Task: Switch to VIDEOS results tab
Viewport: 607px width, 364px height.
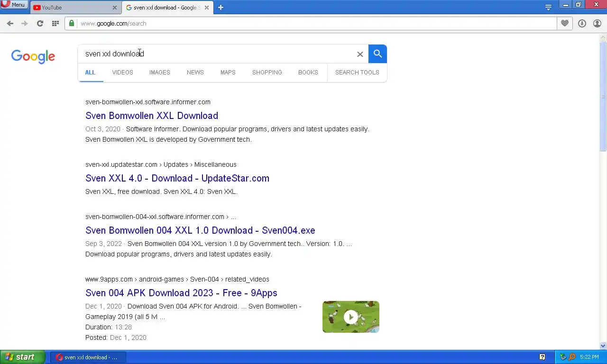Action: tap(122, 73)
